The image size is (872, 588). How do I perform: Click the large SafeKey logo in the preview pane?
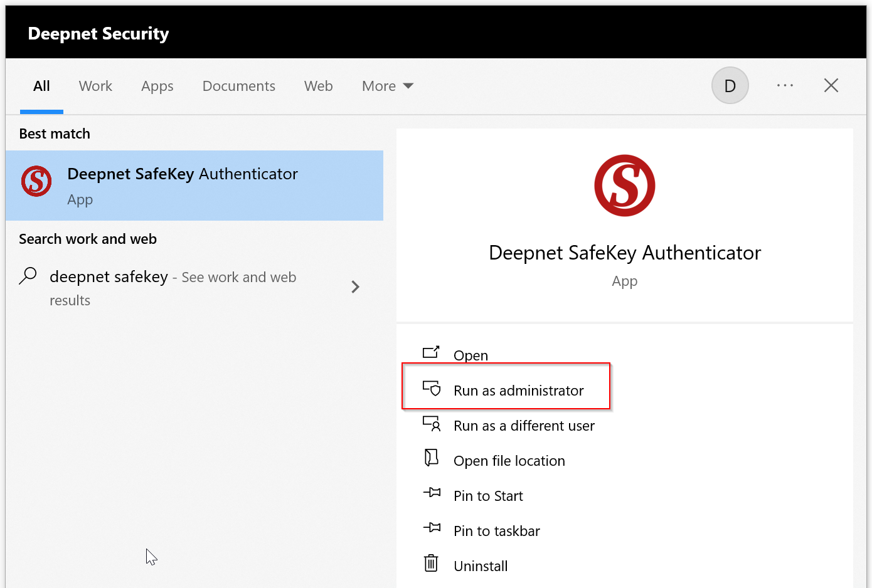[624, 186]
